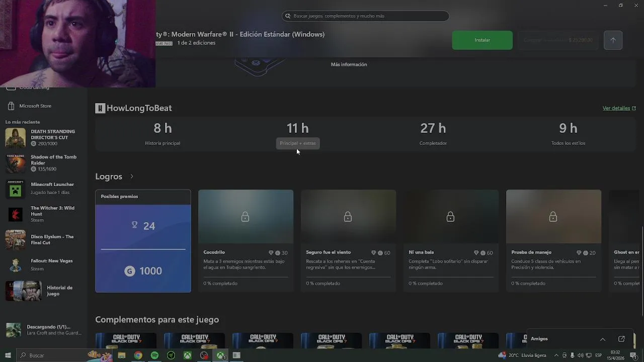Click lock icon on Ni una bala

pos(450,217)
